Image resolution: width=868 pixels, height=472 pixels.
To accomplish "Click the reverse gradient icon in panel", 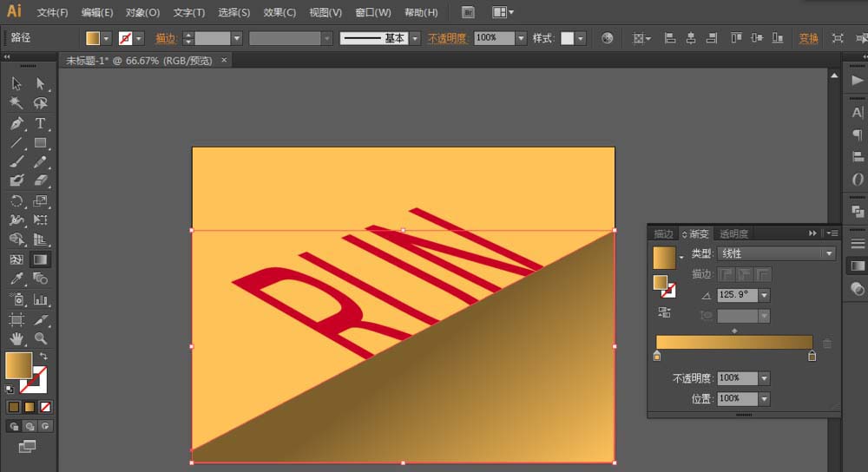I will point(665,312).
